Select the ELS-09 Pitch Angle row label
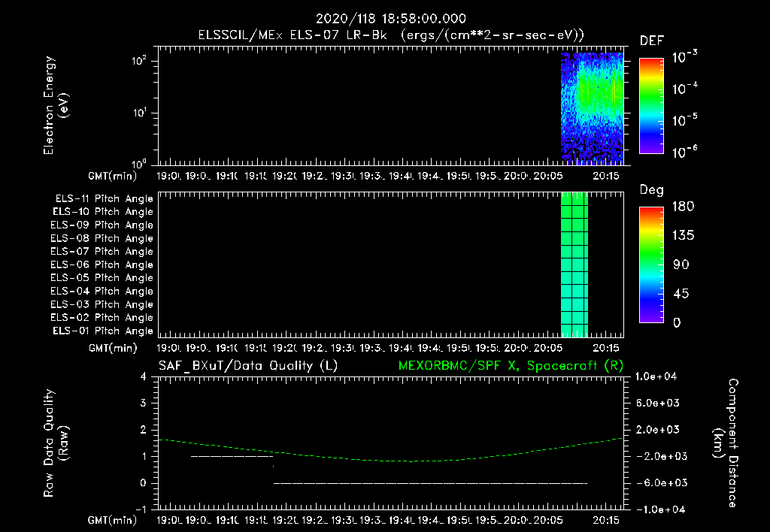This screenshot has height=532, width=770. click(x=102, y=225)
